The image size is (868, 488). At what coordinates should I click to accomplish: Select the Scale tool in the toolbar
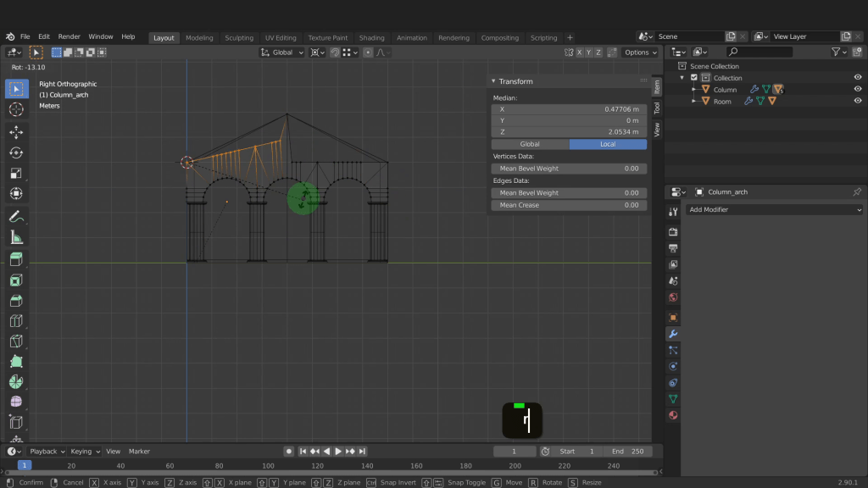16,173
